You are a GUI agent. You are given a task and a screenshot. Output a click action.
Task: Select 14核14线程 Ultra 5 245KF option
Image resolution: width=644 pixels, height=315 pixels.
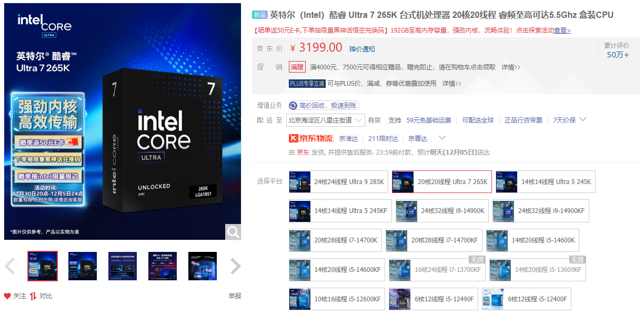(340, 211)
